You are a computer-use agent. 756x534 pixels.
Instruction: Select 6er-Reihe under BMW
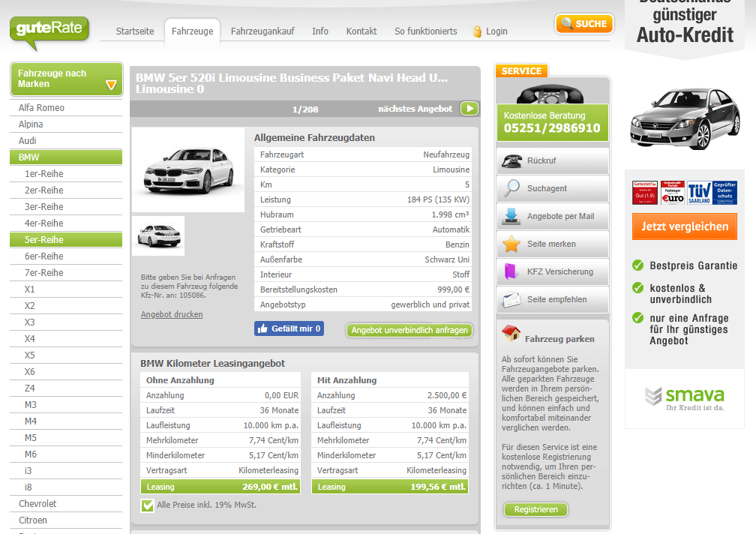[66, 256]
